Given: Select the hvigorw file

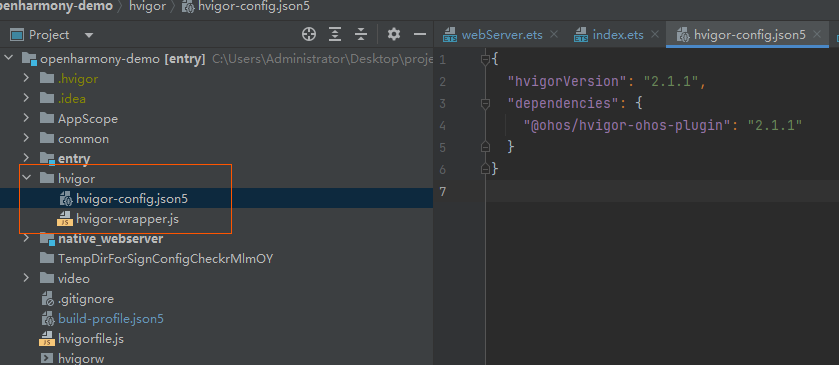Looking at the screenshot, I should pos(81,358).
